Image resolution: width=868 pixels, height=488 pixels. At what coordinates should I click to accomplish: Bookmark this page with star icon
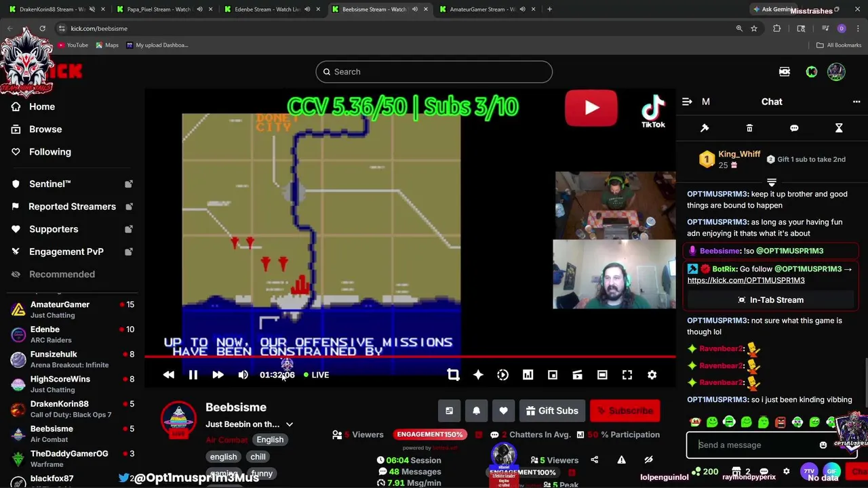(754, 28)
